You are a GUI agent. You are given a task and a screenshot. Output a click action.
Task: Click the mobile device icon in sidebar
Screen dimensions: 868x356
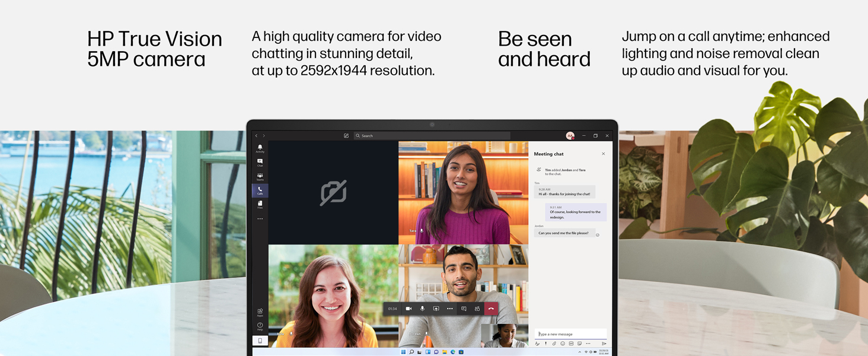[x=260, y=341]
